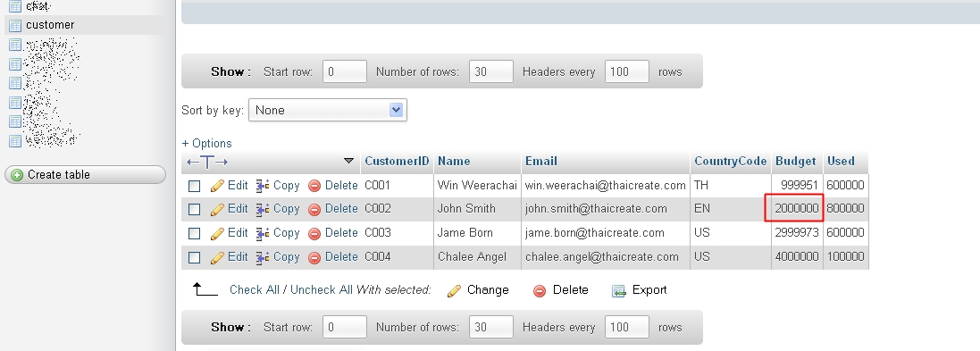Click the dark triangle dropdown in table header
The height and width of the screenshot is (351, 980).
tap(348, 161)
